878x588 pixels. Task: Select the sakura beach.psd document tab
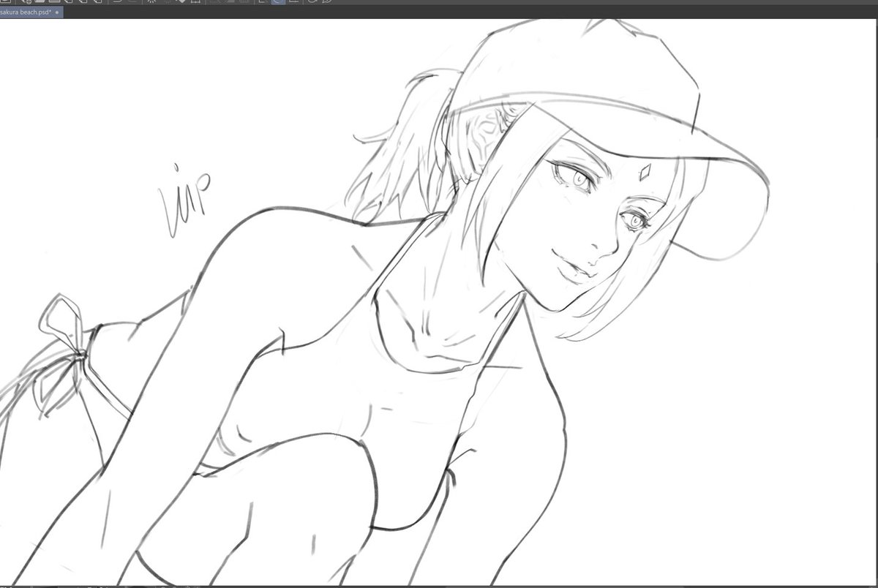point(31,12)
